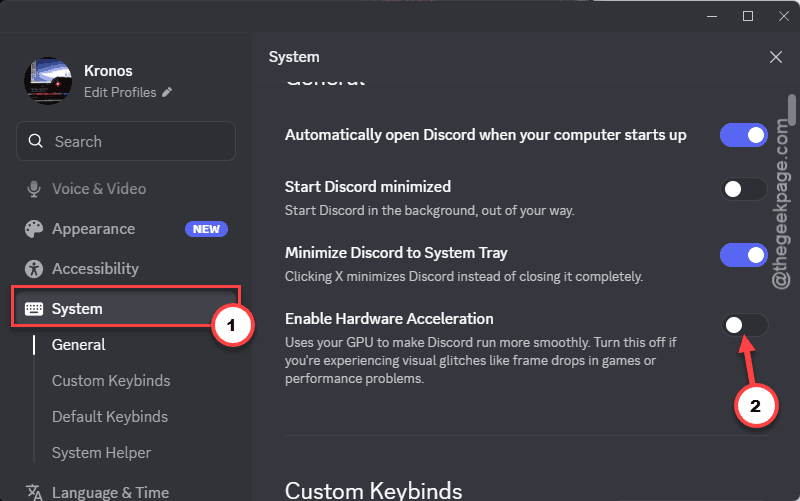This screenshot has height=501, width=800.
Task: Jump to Custom Keybinds subsection
Action: click(x=111, y=381)
